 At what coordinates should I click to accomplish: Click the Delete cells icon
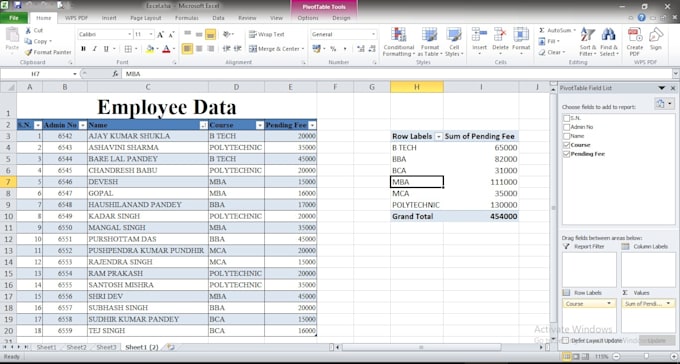tap(500, 35)
